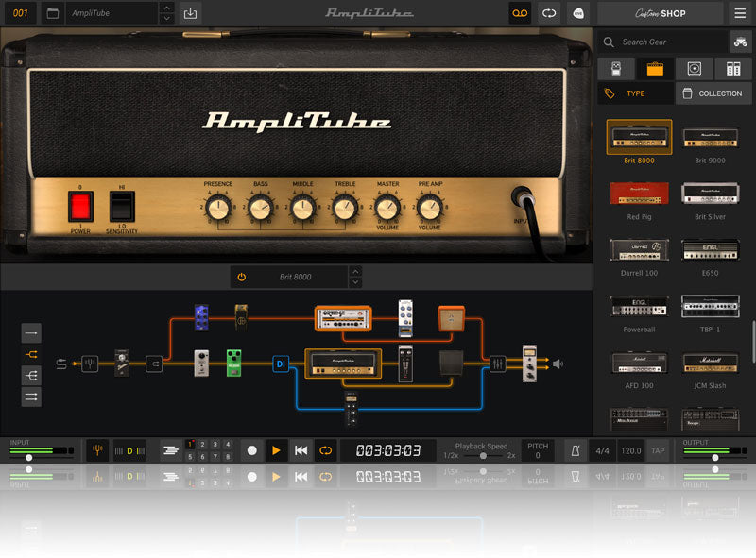Click the PRESENCE knob on the amp

pyautogui.click(x=218, y=208)
